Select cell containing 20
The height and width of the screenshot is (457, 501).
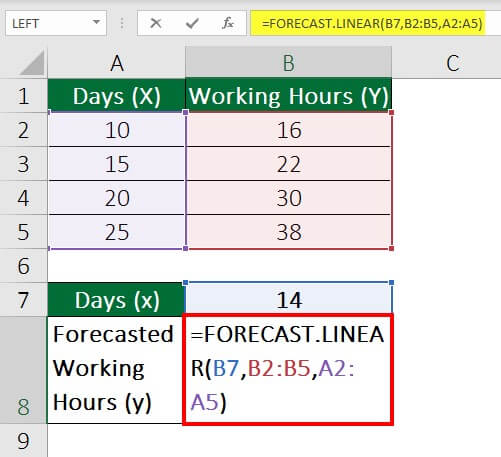point(116,198)
